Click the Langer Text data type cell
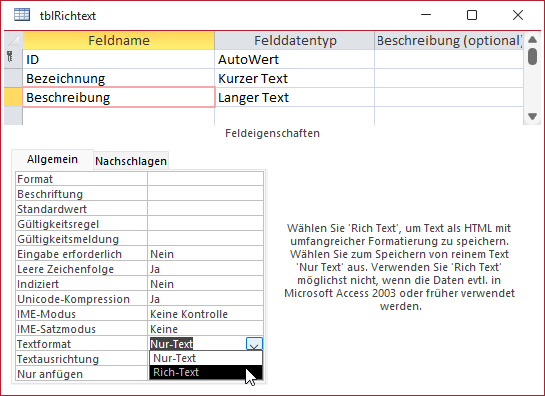Viewport: 545px width, 396px height. coord(295,97)
